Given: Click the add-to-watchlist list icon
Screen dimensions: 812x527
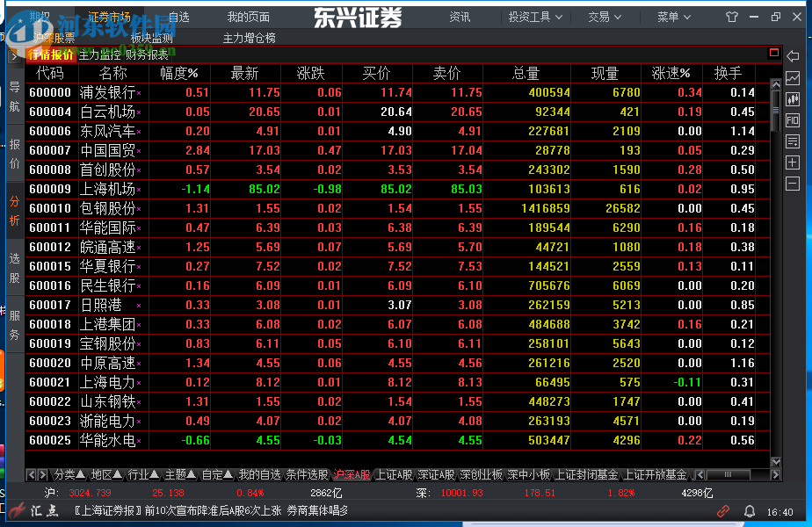Looking at the screenshot, I should [793, 141].
